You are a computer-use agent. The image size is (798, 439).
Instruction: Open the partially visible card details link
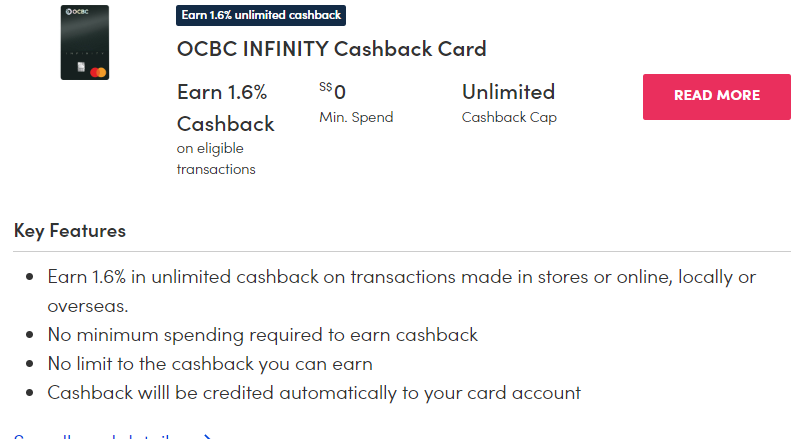112,436
